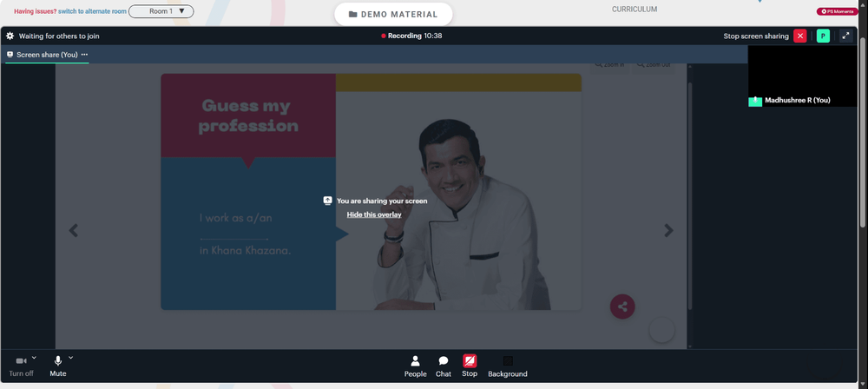Viewport: 868px width, 389px height.
Task: Open Background effects
Action: click(x=508, y=366)
